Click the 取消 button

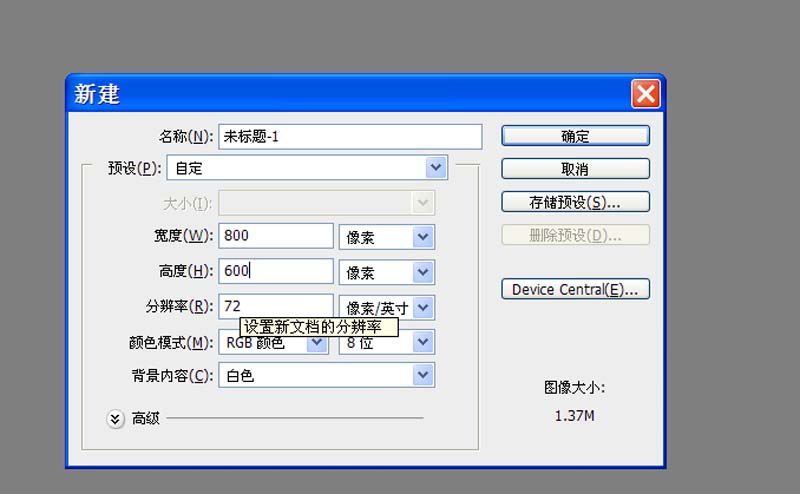pyautogui.click(x=575, y=169)
